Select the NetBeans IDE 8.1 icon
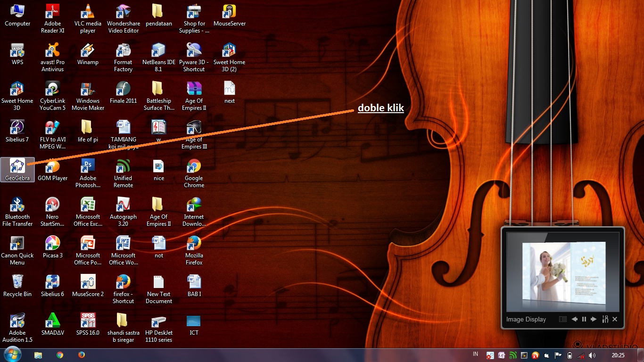 pyautogui.click(x=159, y=57)
